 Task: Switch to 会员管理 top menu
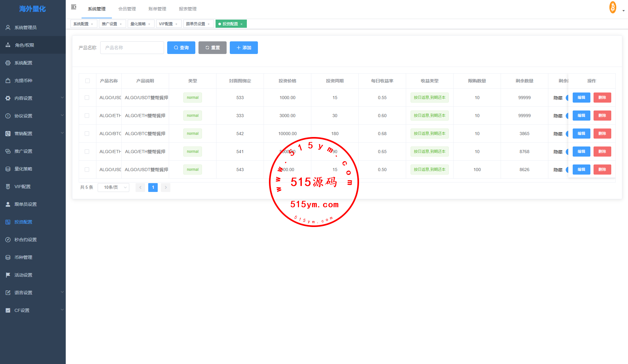[x=127, y=9]
